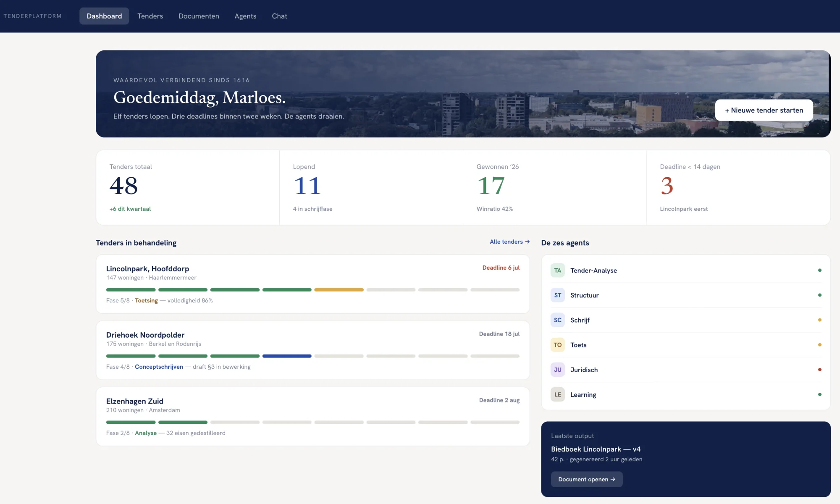Click the yellow status dot of Schrijf
This screenshot has height=504, width=840.
(x=819, y=320)
